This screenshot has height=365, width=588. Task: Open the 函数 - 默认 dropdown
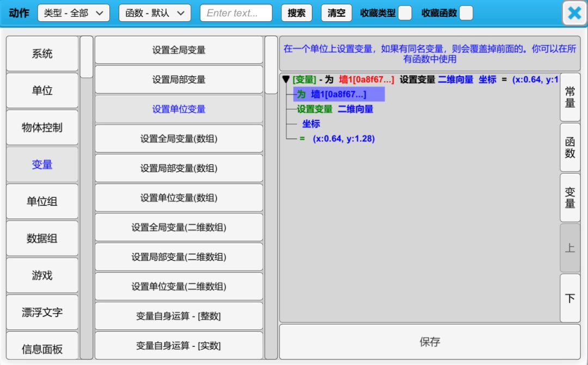tap(155, 13)
